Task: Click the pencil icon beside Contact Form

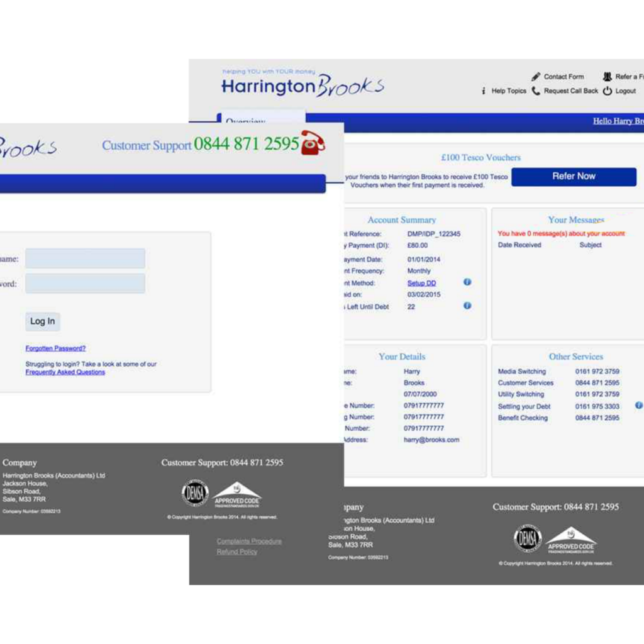Action: point(536,77)
